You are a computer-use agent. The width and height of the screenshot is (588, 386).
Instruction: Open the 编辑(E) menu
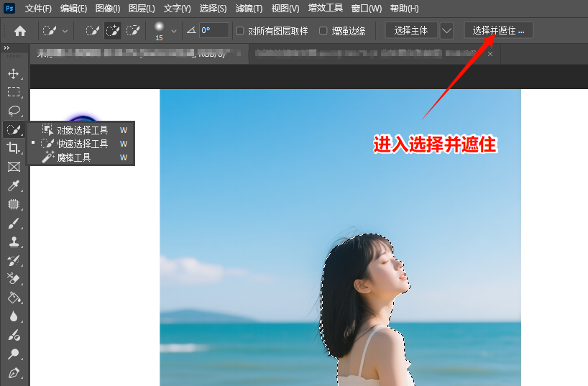point(73,8)
